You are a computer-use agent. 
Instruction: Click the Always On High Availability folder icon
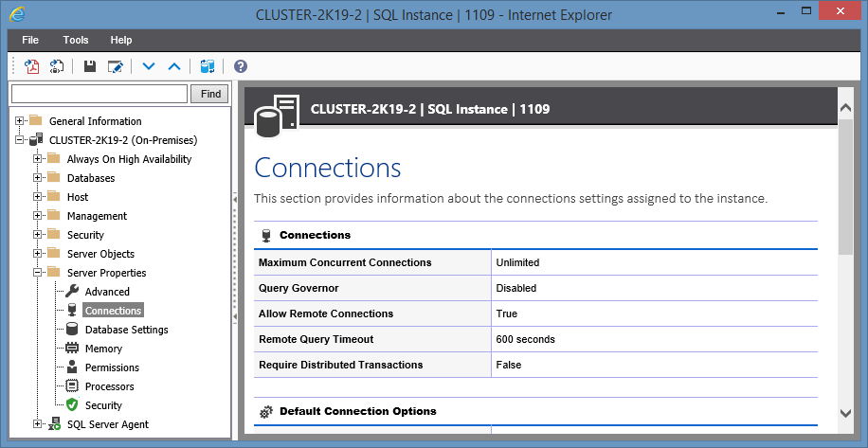(53, 159)
